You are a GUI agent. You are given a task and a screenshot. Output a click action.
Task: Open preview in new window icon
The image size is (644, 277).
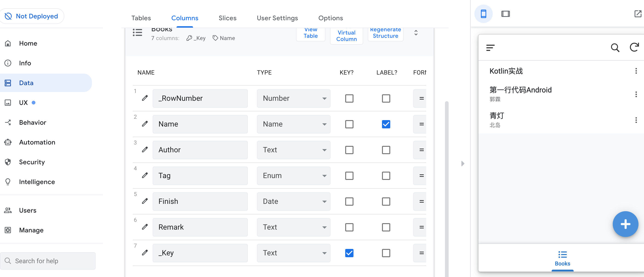[x=638, y=14]
